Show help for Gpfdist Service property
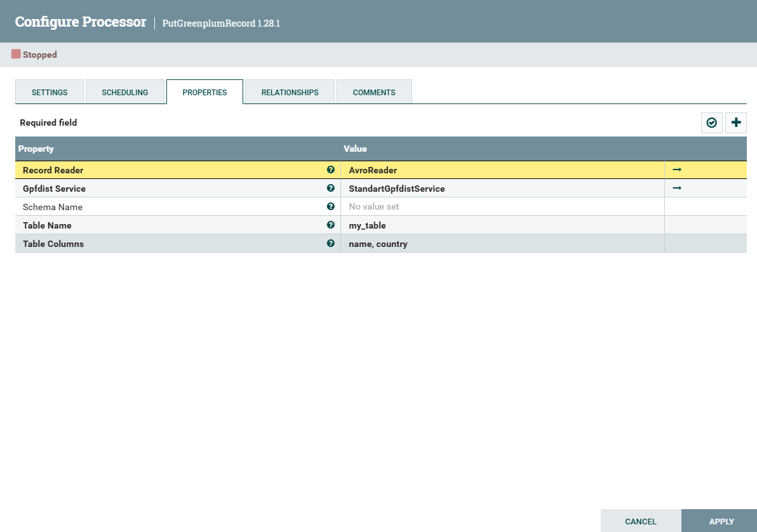This screenshot has height=532, width=757. coord(331,188)
